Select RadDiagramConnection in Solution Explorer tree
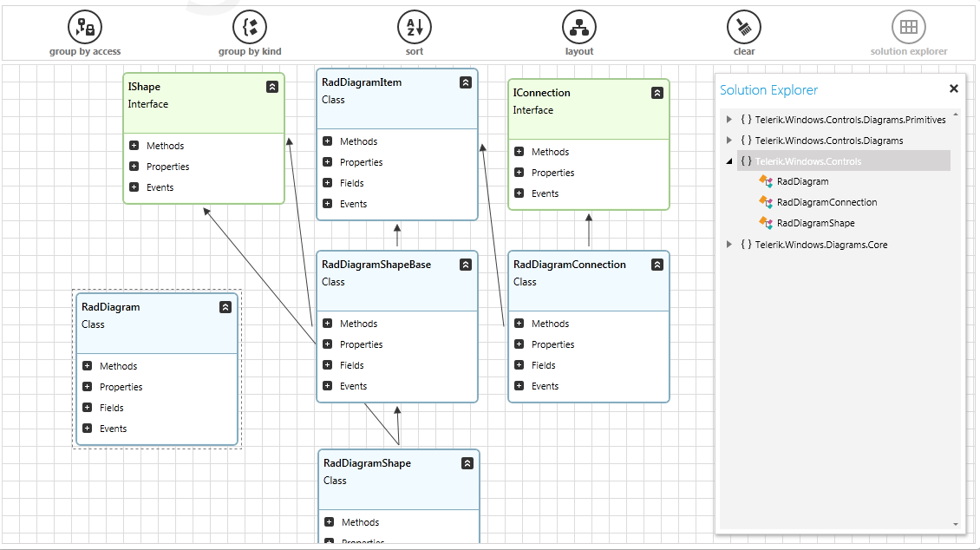Viewport: 980px width, 550px height. coord(826,202)
